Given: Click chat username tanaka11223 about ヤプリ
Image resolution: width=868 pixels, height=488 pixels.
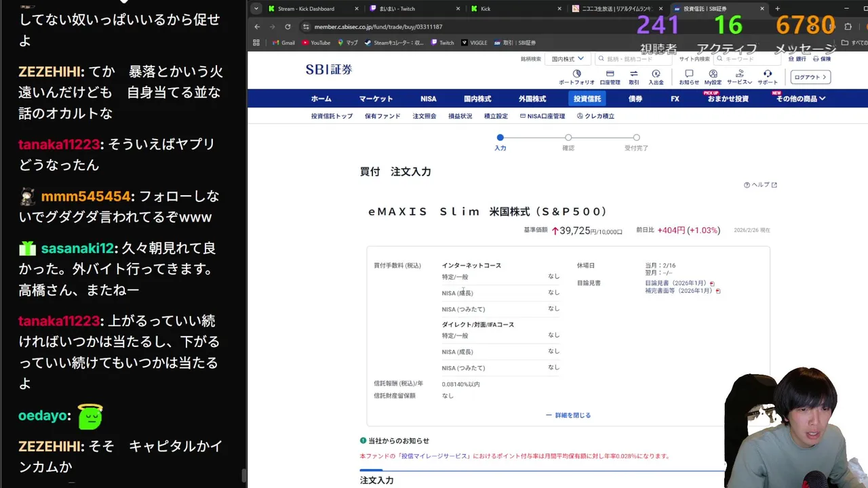Looking at the screenshot, I should tap(59, 144).
